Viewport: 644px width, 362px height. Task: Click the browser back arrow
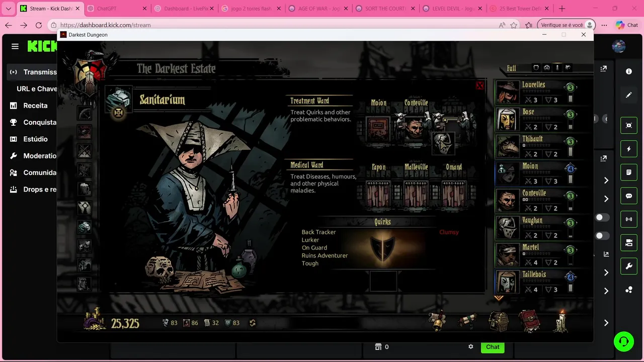click(9, 25)
